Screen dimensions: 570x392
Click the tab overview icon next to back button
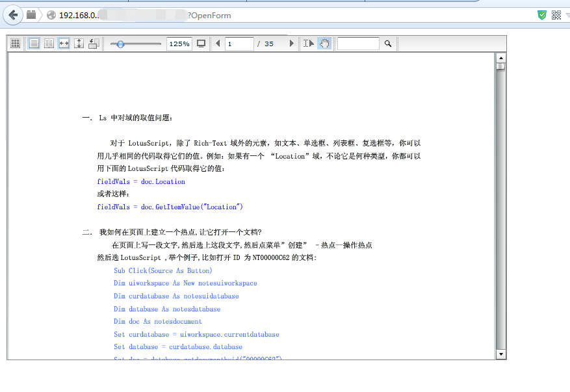[x=31, y=15]
